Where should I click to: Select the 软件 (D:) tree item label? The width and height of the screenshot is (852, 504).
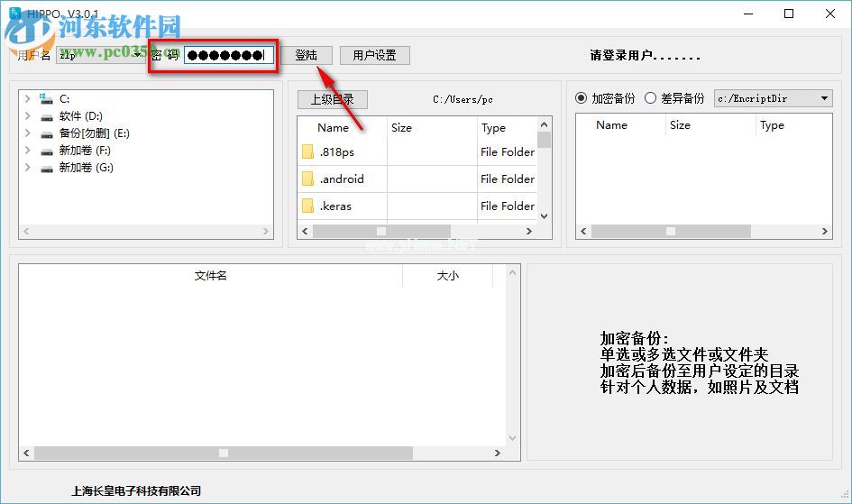81,116
